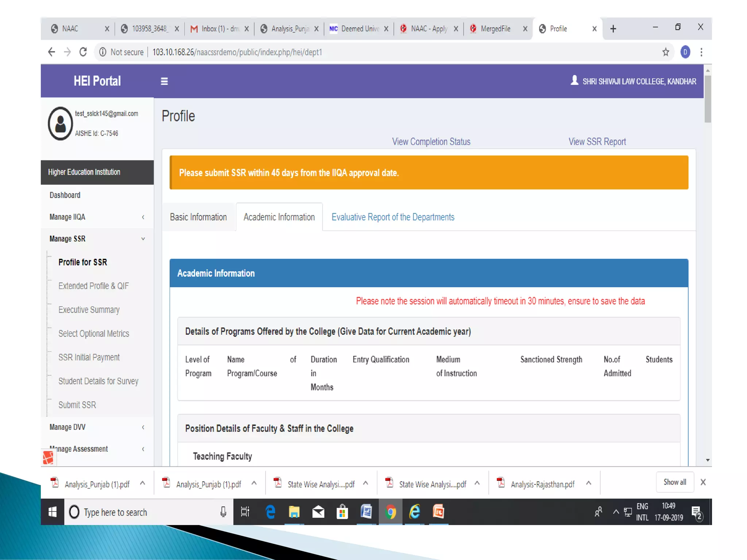Open dropdown arrow for Analysis-Rajasthan.pdf download
Viewport: 747px width, 560px height.
tap(588, 483)
